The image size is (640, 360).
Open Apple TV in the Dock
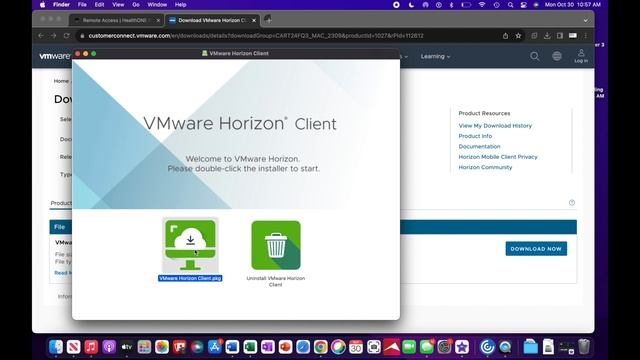coord(127,347)
